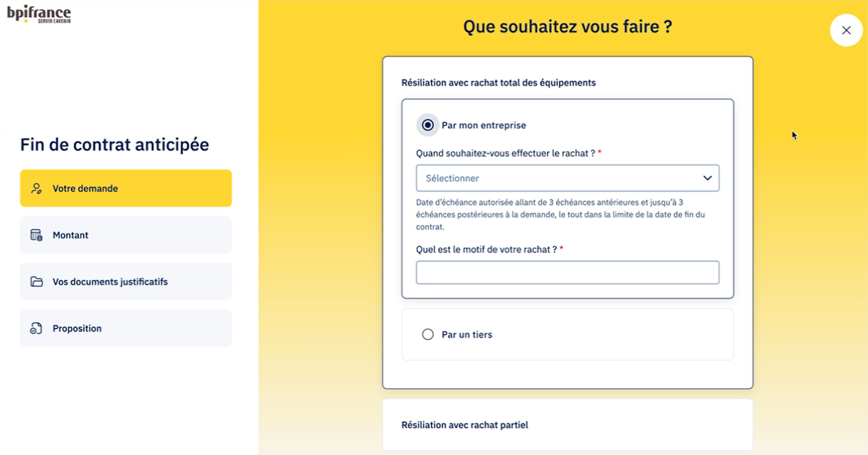Click the motif de votre rachat text field
Screen dimensions: 868x455
567,273
